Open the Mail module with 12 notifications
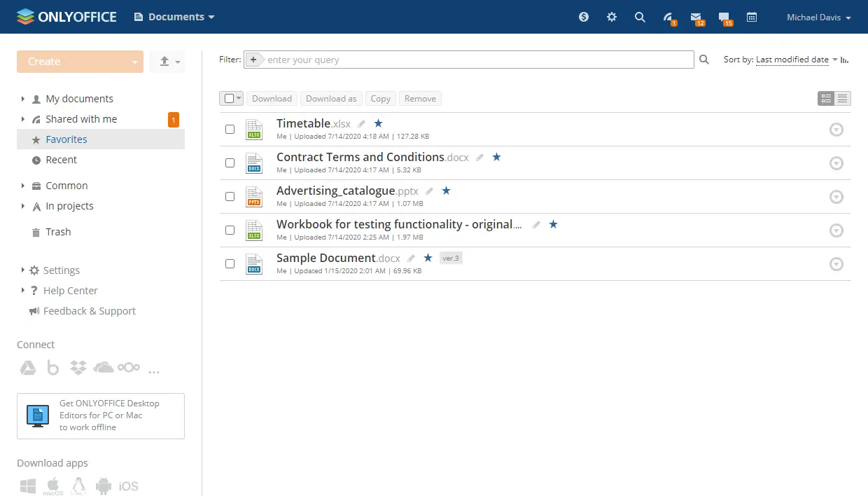 tap(696, 17)
